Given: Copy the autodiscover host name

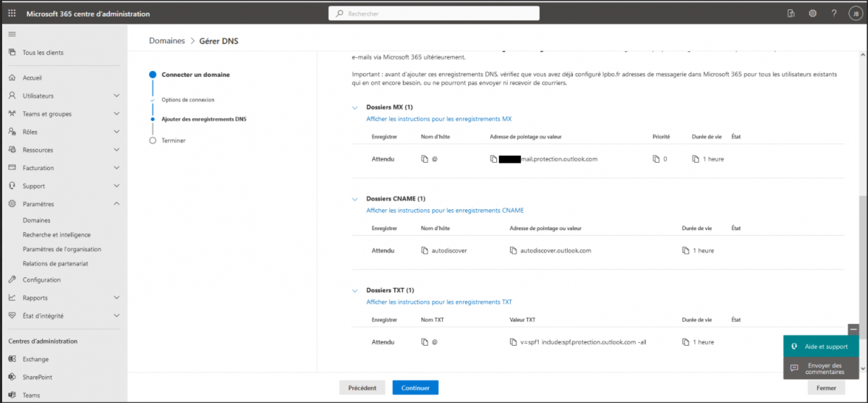Looking at the screenshot, I should tap(425, 251).
